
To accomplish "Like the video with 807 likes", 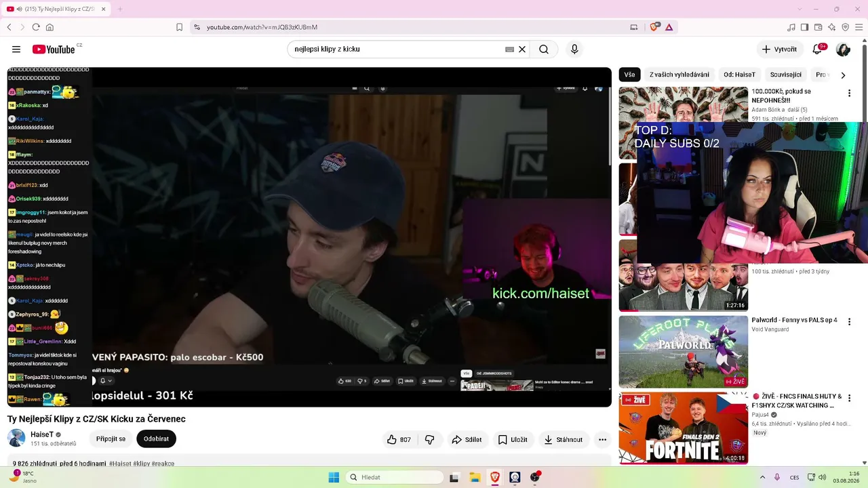I will pyautogui.click(x=399, y=439).
